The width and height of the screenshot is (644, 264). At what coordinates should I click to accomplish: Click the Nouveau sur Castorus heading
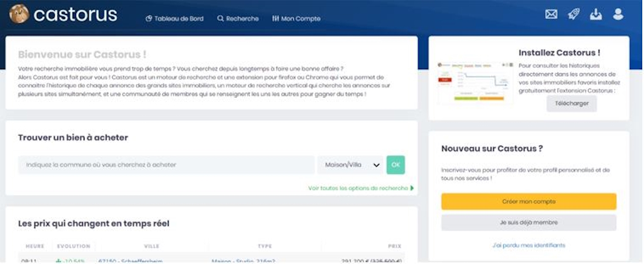click(492, 148)
